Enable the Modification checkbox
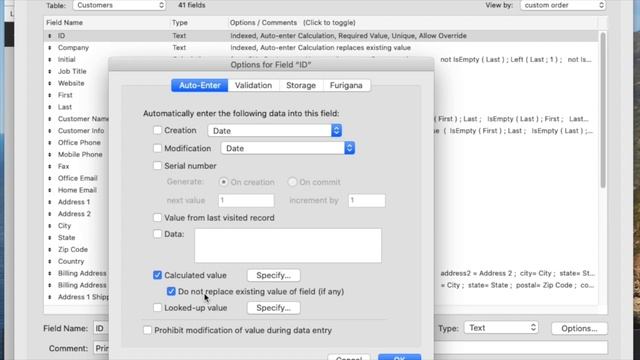The width and height of the screenshot is (640, 360). (x=157, y=148)
